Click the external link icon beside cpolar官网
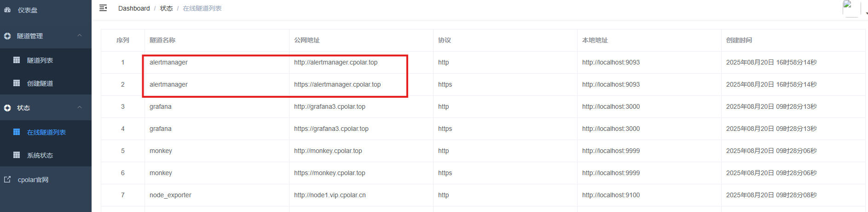 [7, 179]
